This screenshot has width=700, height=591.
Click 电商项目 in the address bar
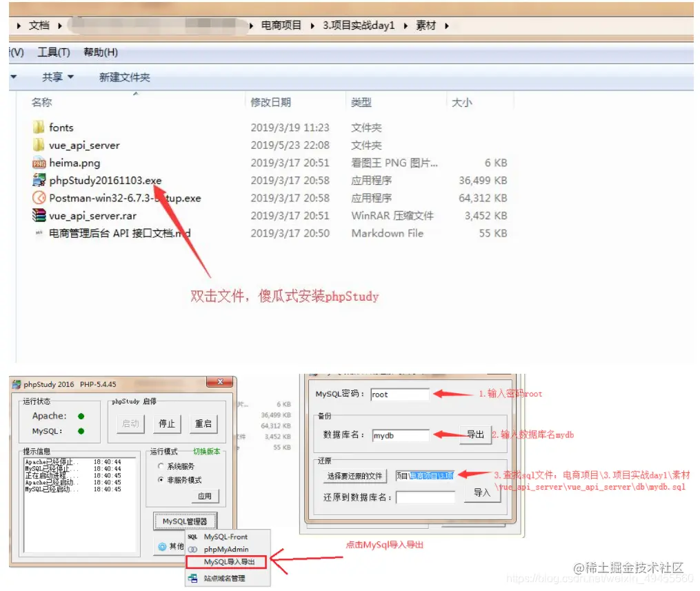[x=281, y=26]
